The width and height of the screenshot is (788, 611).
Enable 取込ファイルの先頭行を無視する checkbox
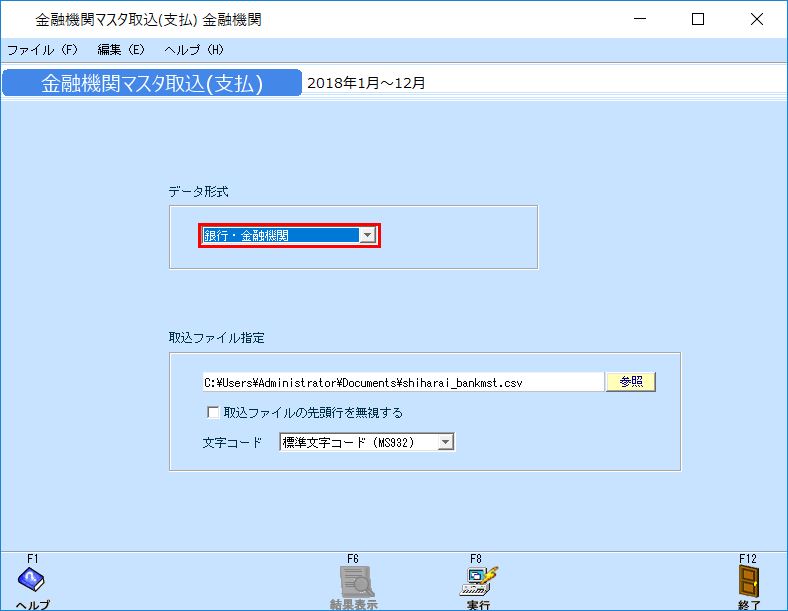pos(213,413)
